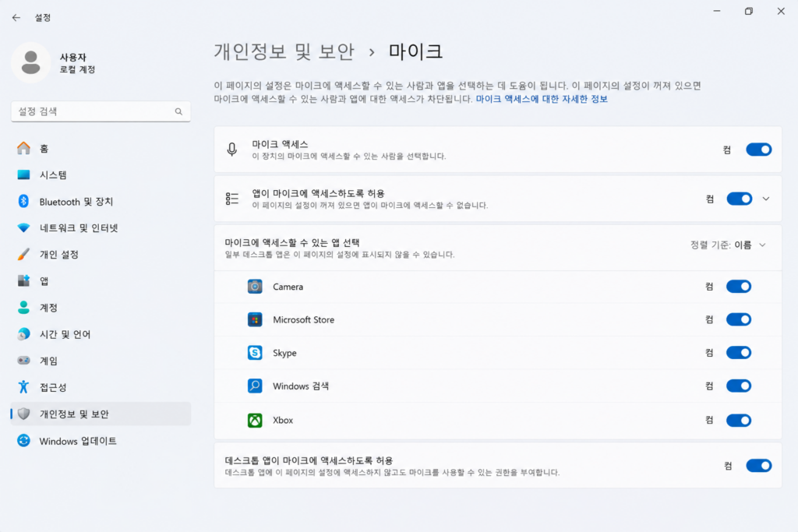798x532 pixels.
Task: Click the Windows 업데이트 sync icon
Action: coord(23,440)
